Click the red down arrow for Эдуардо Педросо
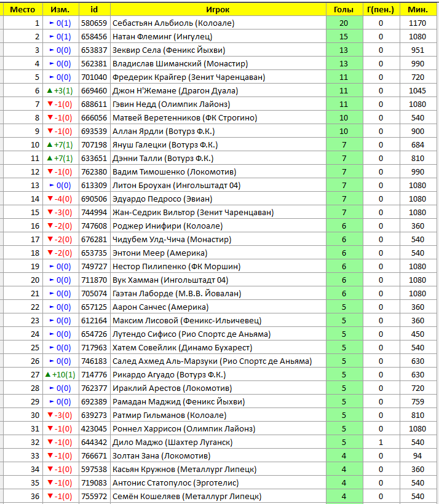The width and height of the screenshot is (439, 504). point(50,199)
